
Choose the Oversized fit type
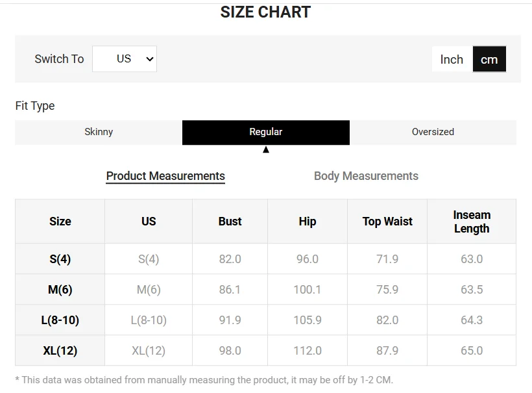[x=433, y=132]
